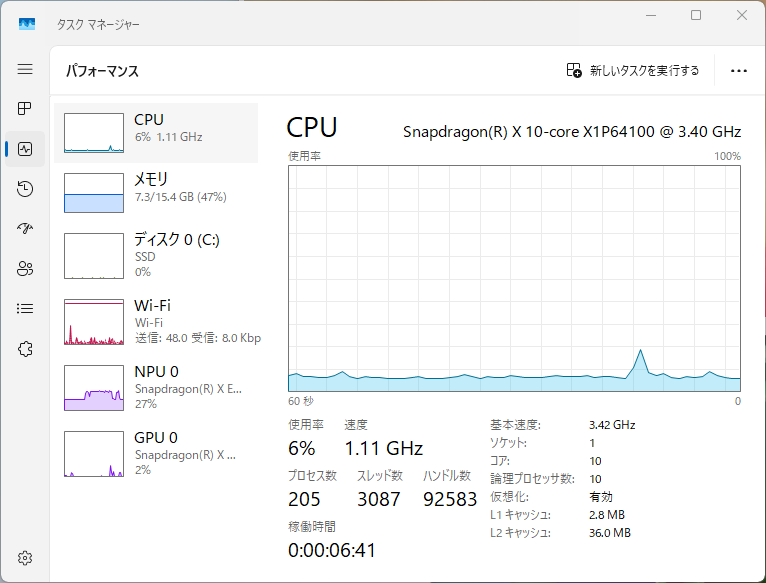Open the Details list page icon

coord(25,308)
